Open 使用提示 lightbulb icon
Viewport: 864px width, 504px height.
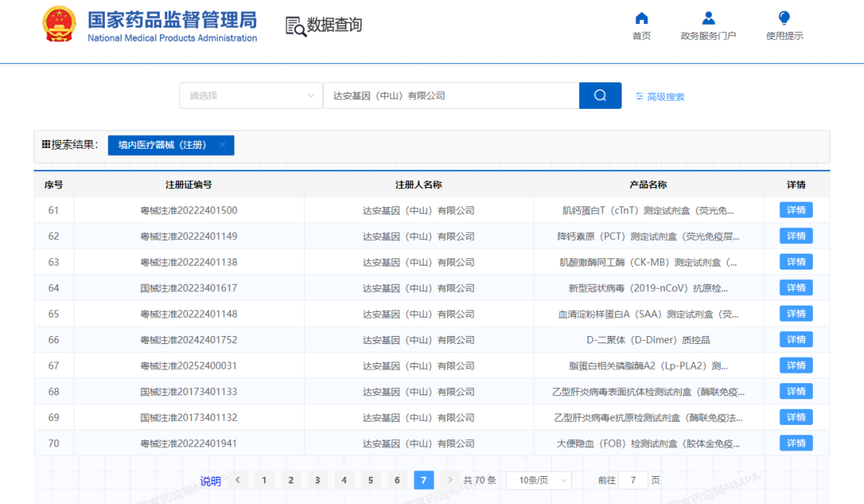pyautogui.click(x=784, y=18)
